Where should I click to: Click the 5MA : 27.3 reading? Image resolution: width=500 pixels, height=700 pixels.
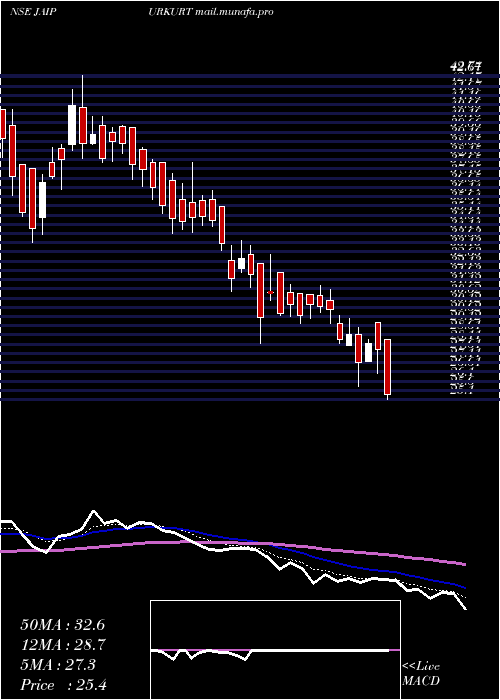58,665
